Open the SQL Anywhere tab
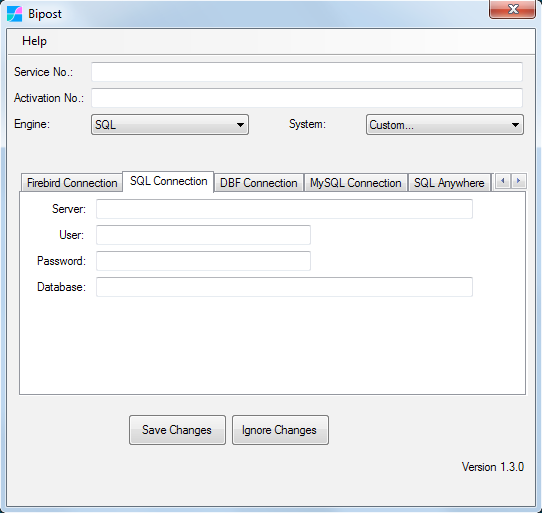The height and width of the screenshot is (513, 542). [449, 183]
